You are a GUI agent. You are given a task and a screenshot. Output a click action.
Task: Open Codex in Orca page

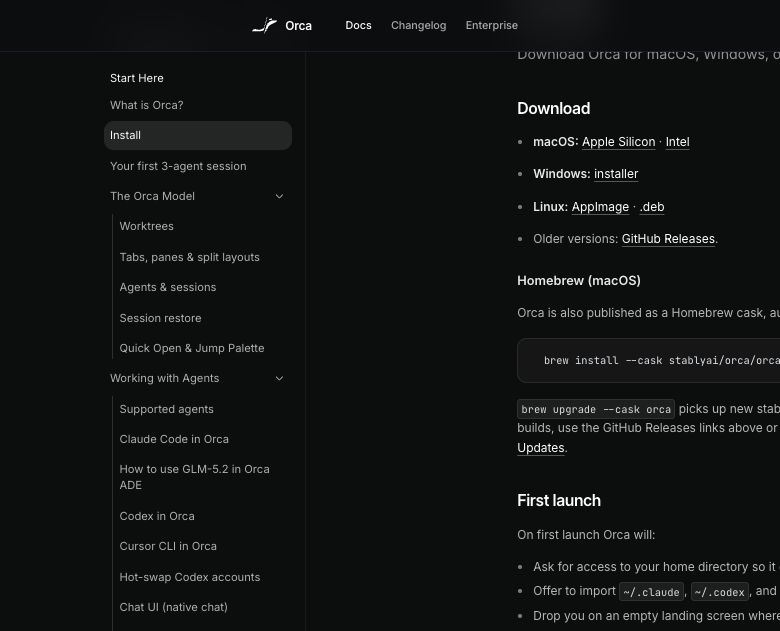(x=157, y=516)
